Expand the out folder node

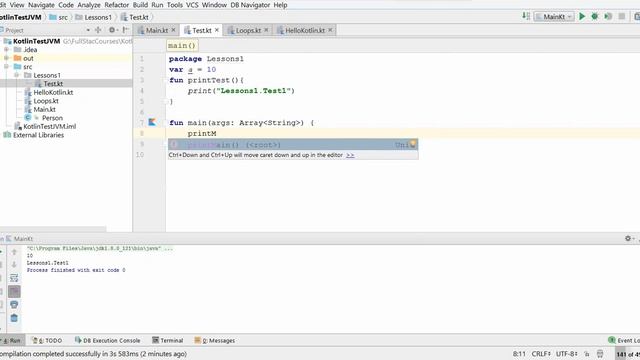pyautogui.click(x=6, y=58)
